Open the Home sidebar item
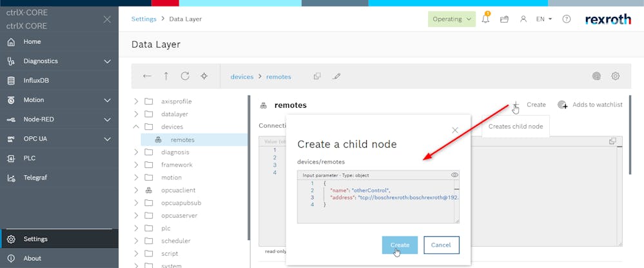This screenshot has width=644, height=268. (x=59, y=41)
